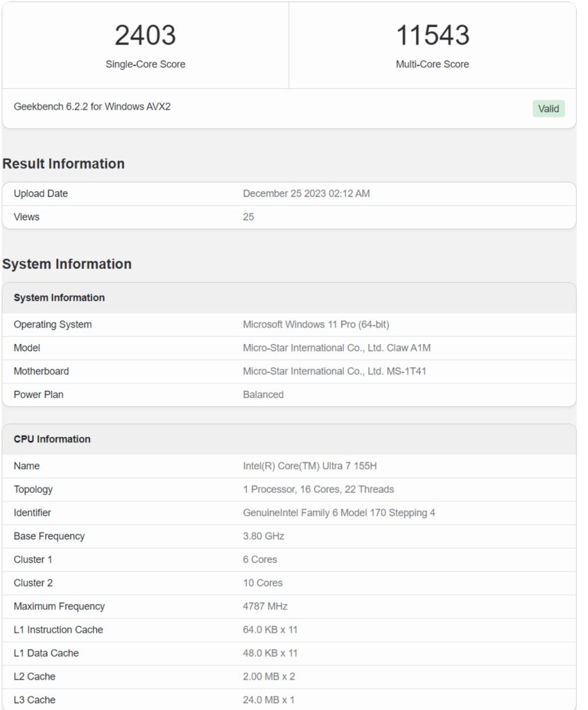The height and width of the screenshot is (710, 588).
Task: Click the Single-Core Score label
Action: [x=146, y=64]
